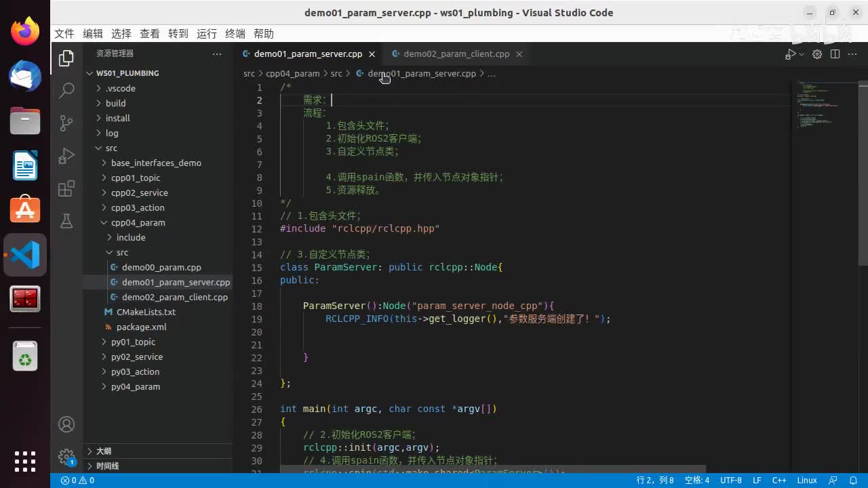This screenshot has width=868, height=488.
Task: Click the Run code play icon
Action: point(791,54)
